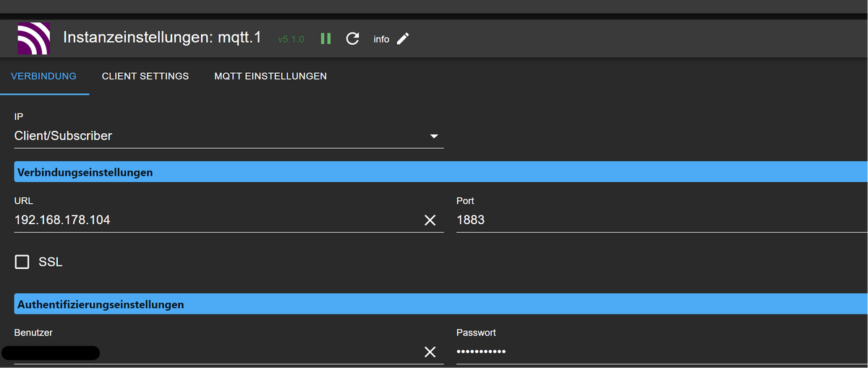Clear the URL field with the X
The image size is (868, 368).
point(430,220)
